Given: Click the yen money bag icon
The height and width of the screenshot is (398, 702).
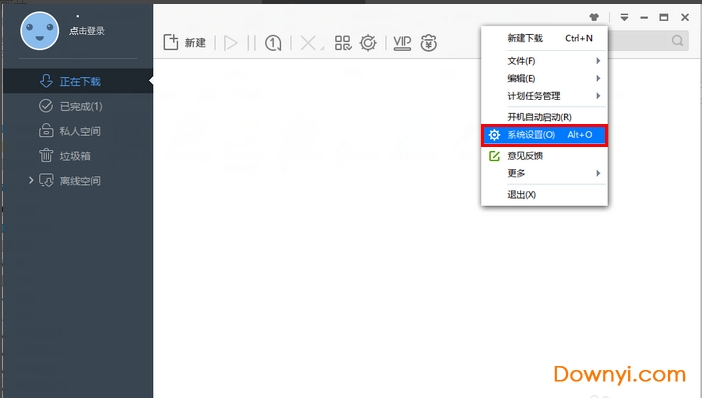Looking at the screenshot, I should pos(428,43).
